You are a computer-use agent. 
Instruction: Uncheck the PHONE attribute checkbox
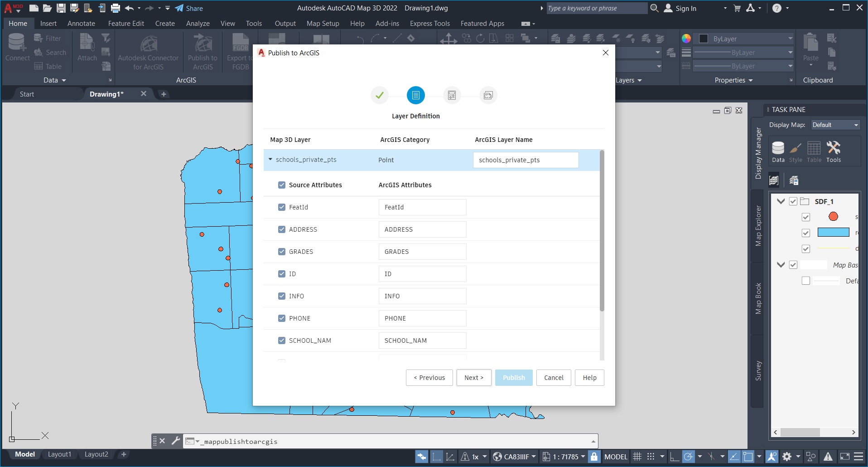[x=282, y=318]
